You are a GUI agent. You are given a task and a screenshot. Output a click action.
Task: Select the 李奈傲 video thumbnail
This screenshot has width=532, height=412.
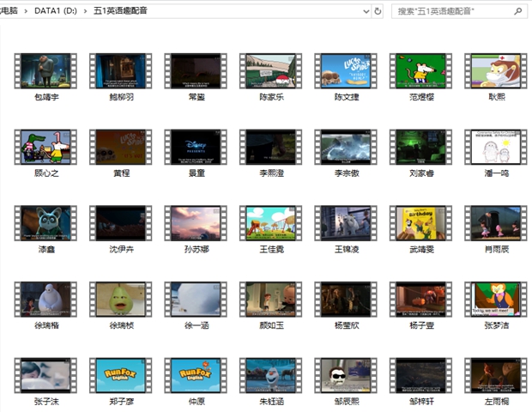(x=346, y=147)
